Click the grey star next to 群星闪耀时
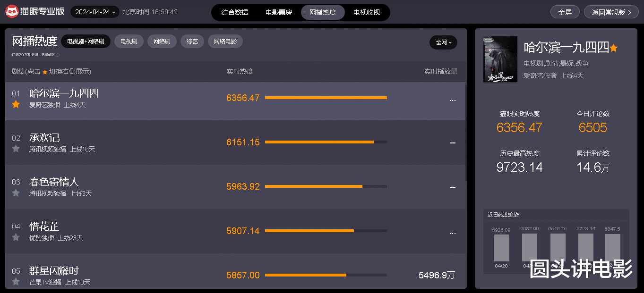 [16, 282]
